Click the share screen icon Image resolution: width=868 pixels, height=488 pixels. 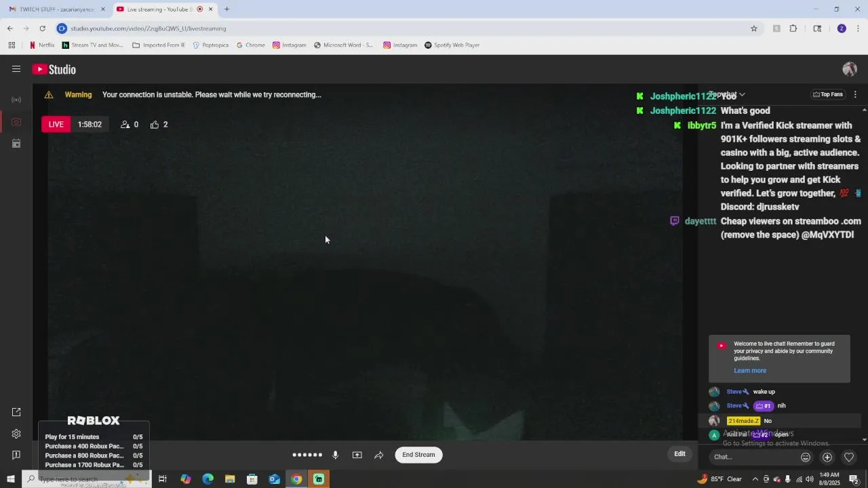pyautogui.click(x=357, y=455)
